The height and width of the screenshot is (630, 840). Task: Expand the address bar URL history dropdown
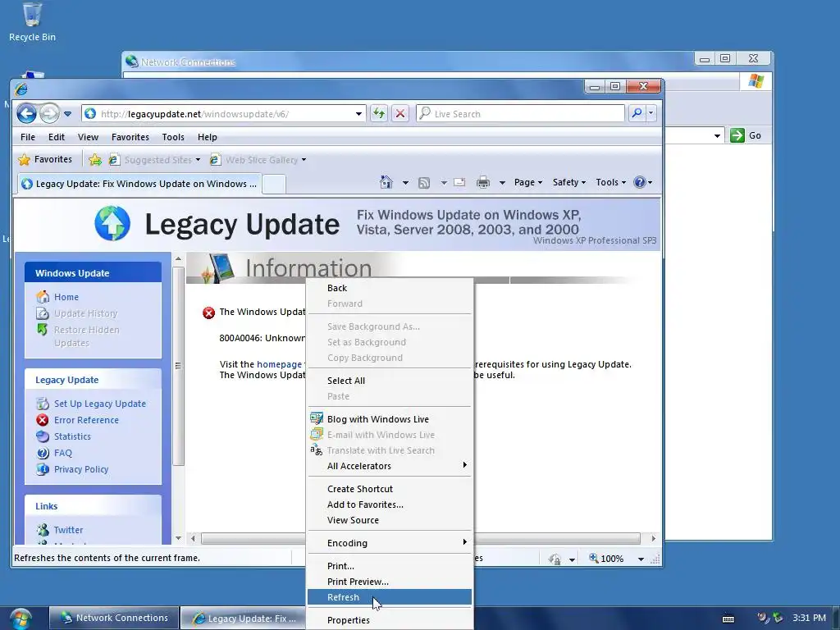coord(358,113)
